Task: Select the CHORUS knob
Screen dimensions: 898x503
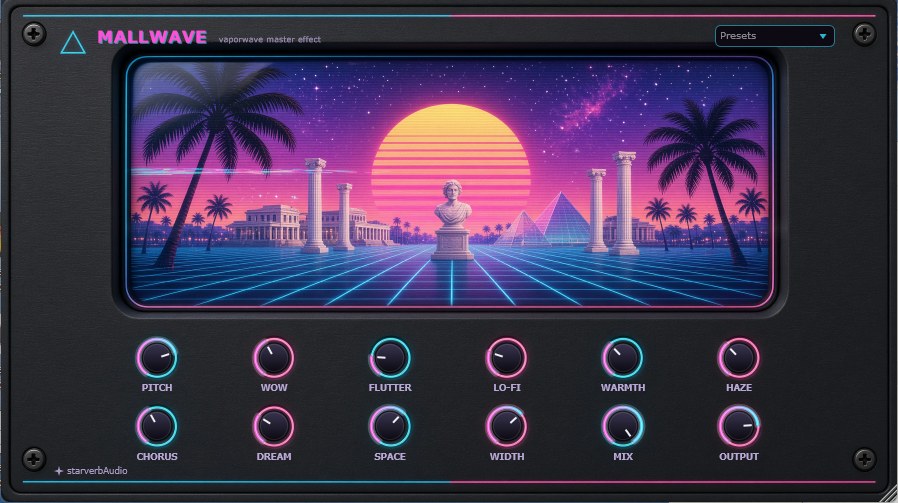Action: pyautogui.click(x=157, y=427)
